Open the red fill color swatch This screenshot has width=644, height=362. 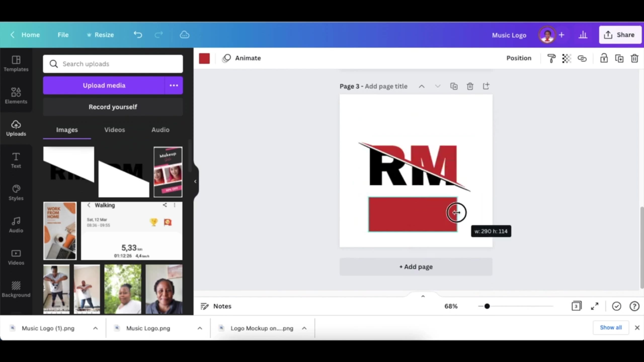click(204, 58)
